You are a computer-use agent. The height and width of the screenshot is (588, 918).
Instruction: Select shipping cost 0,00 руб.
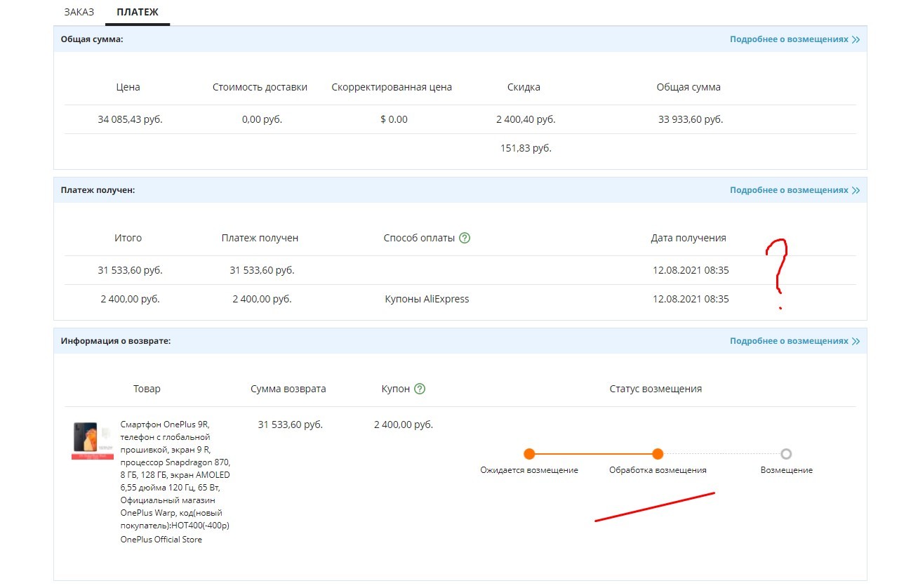pyautogui.click(x=262, y=119)
